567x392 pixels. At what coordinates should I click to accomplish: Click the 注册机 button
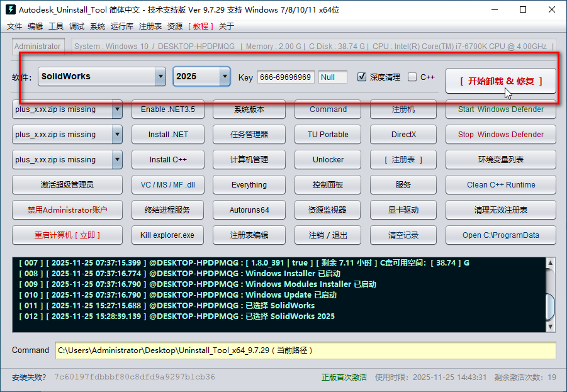coord(403,109)
